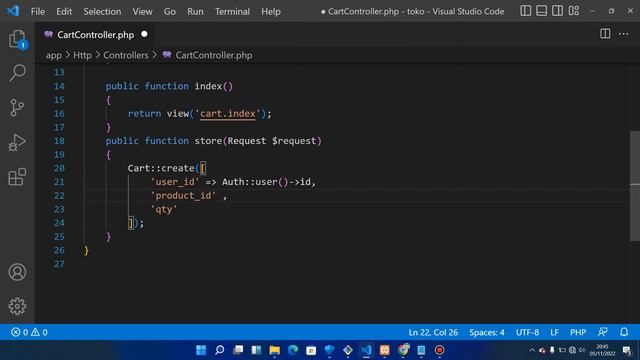Click 'product_id' text on line 22
This screenshot has width=640, height=360.
coord(183,196)
